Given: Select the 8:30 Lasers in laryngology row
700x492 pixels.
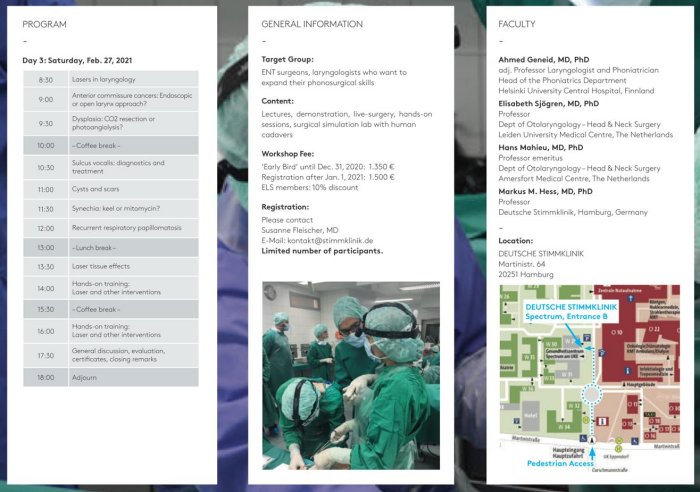Looking at the screenshot, I should coord(112,79).
